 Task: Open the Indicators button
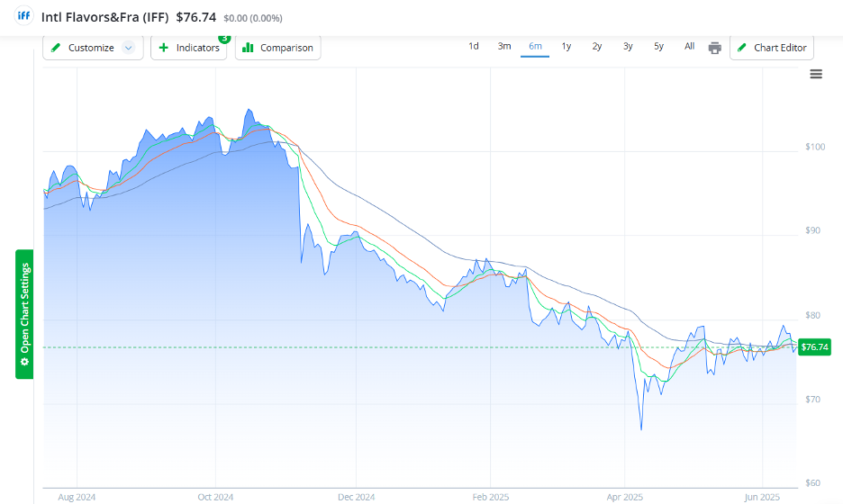(189, 48)
